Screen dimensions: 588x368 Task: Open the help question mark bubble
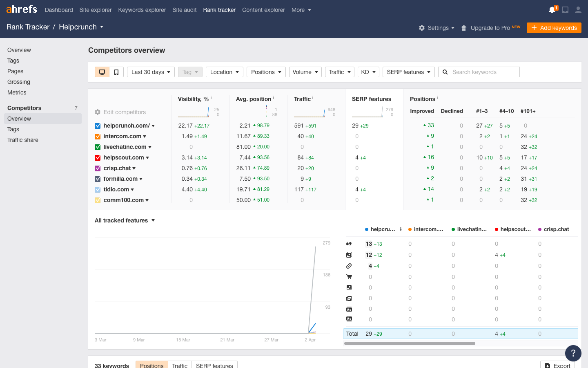coord(573,353)
